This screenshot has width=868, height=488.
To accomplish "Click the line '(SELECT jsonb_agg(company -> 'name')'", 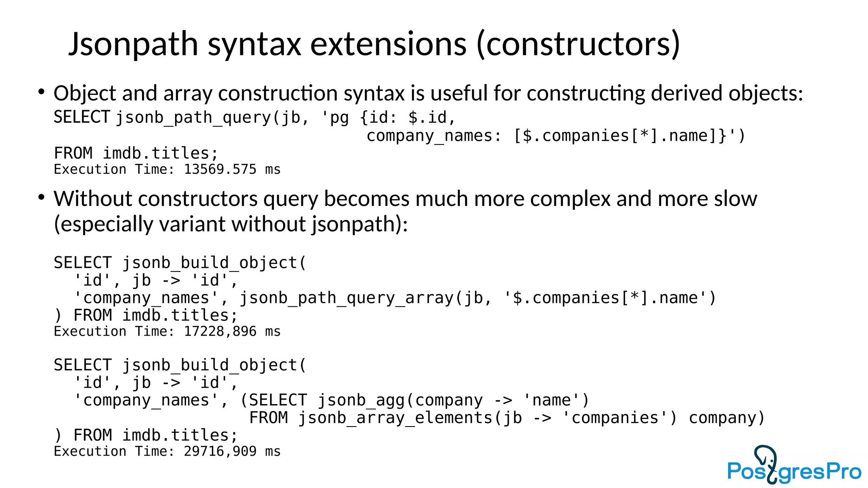I will [415, 400].
